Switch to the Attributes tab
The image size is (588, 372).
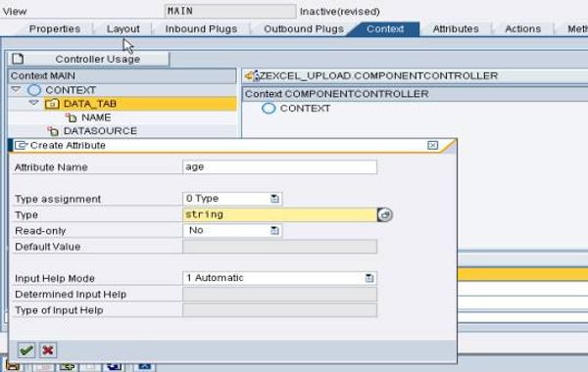point(456,28)
